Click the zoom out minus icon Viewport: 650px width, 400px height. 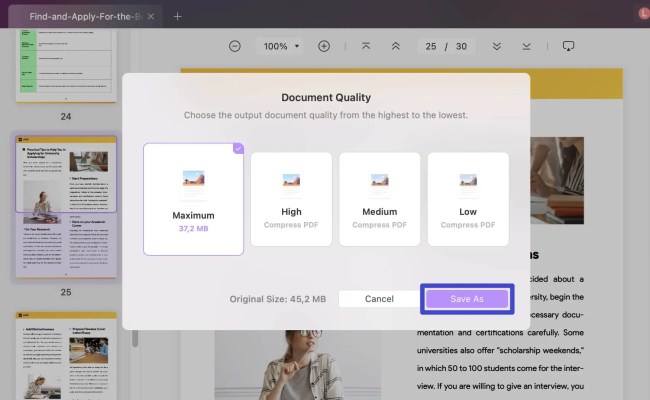tap(235, 46)
